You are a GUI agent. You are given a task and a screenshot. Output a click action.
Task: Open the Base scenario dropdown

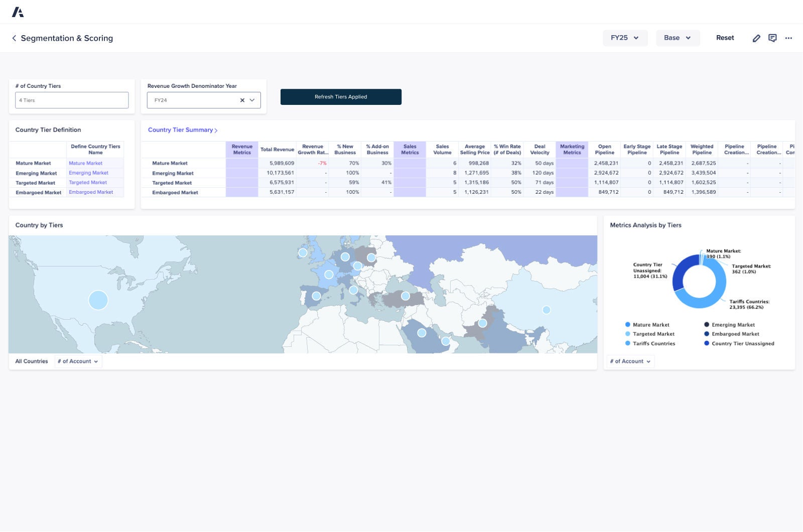678,38
